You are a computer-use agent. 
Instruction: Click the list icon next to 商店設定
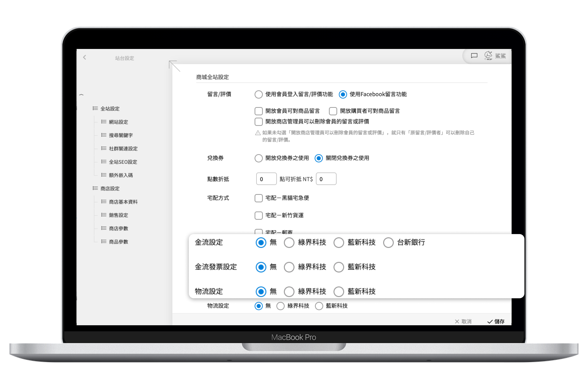click(x=95, y=188)
